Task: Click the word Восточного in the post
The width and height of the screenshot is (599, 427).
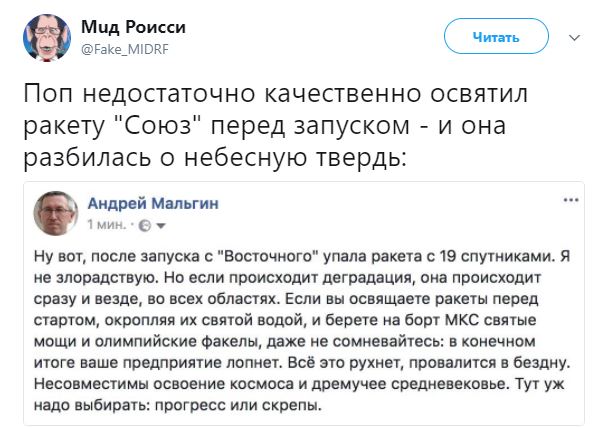Action: (x=270, y=256)
